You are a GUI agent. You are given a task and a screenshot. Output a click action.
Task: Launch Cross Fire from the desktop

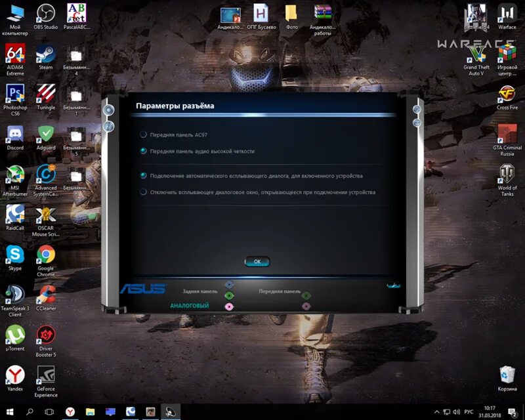pyautogui.click(x=507, y=98)
